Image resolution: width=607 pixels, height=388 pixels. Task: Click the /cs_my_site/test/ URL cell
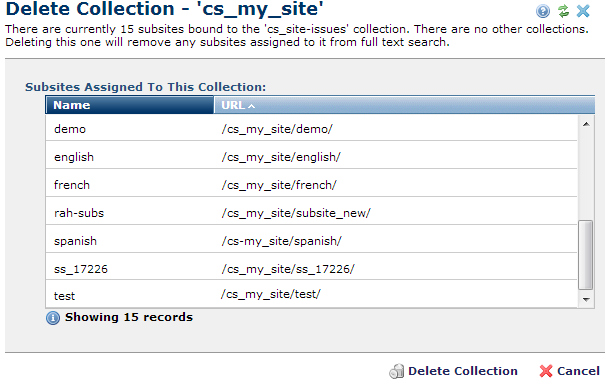pos(271,294)
